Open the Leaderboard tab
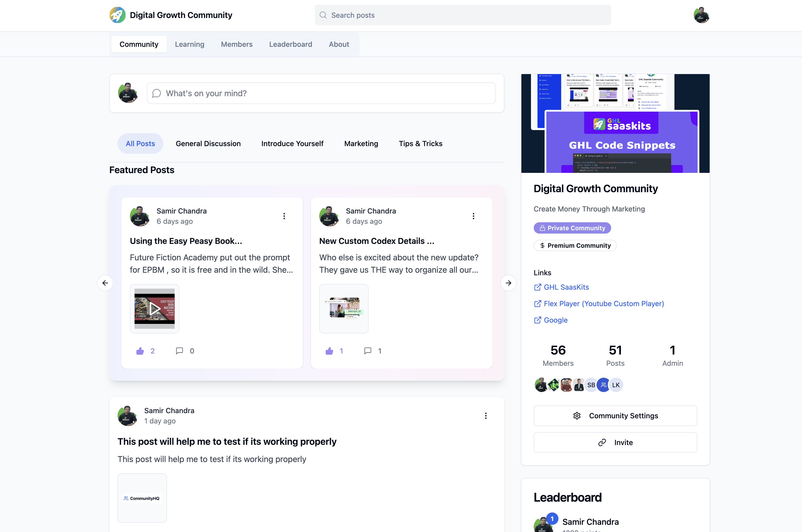The image size is (802, 532). tap(290, 45)
